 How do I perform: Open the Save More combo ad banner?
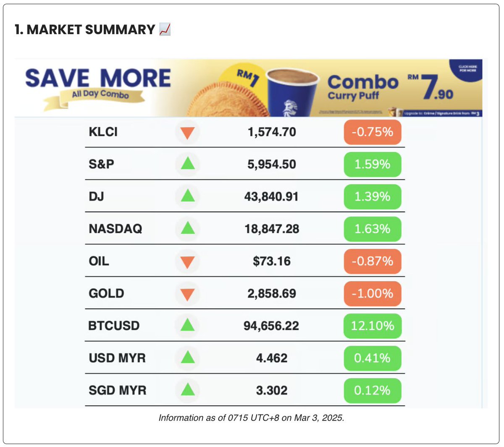pyautogui.click(x=248, y=88)
